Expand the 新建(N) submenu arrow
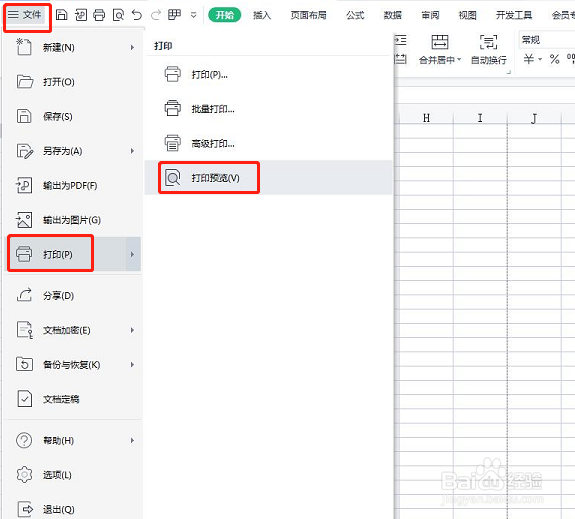 132,48
